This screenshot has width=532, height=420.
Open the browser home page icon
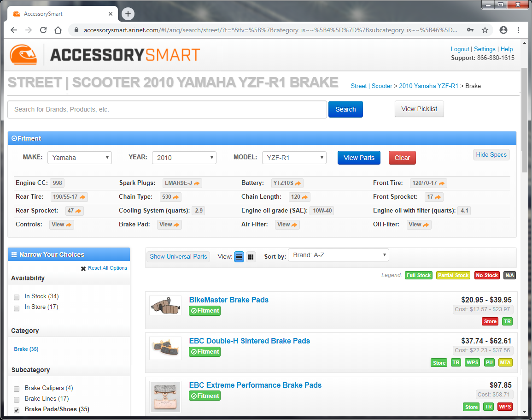pos(58,30)
